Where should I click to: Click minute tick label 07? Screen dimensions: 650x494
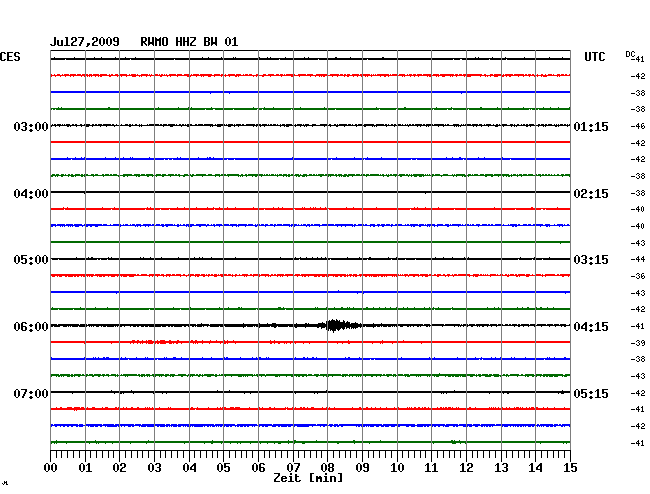(x=293, y=467)
